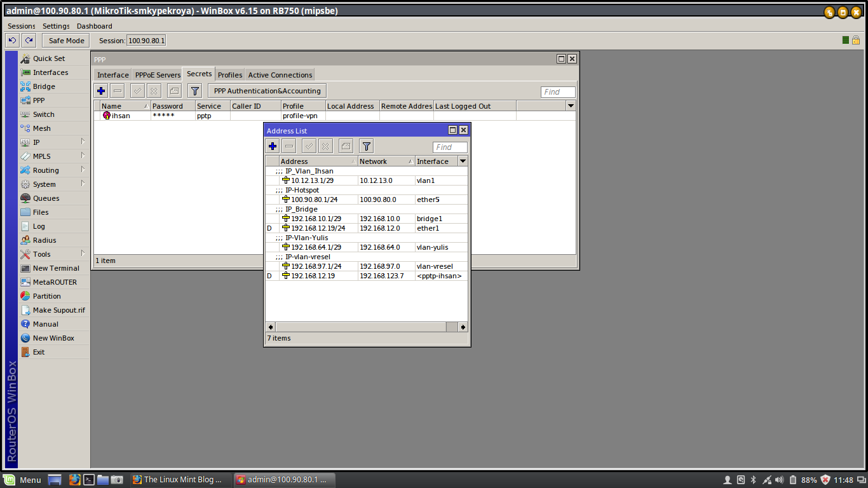
Task: Open Sessions menu
Action: point(22,26)
